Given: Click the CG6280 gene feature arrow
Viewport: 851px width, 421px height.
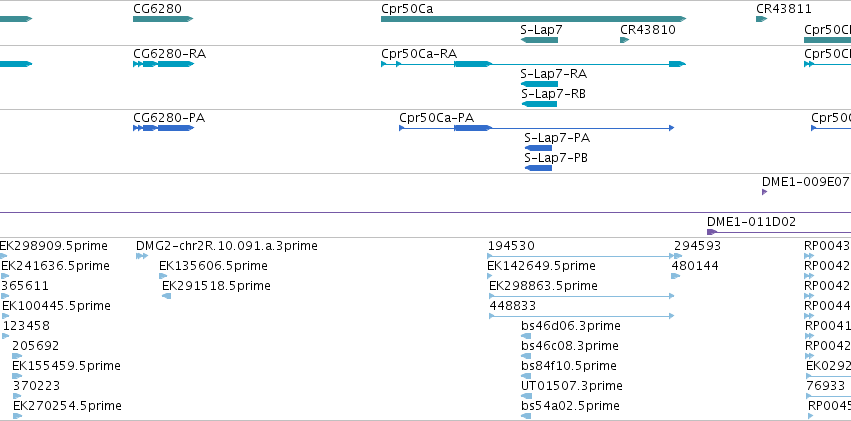Looking at the screenshot, I should 163,19.
